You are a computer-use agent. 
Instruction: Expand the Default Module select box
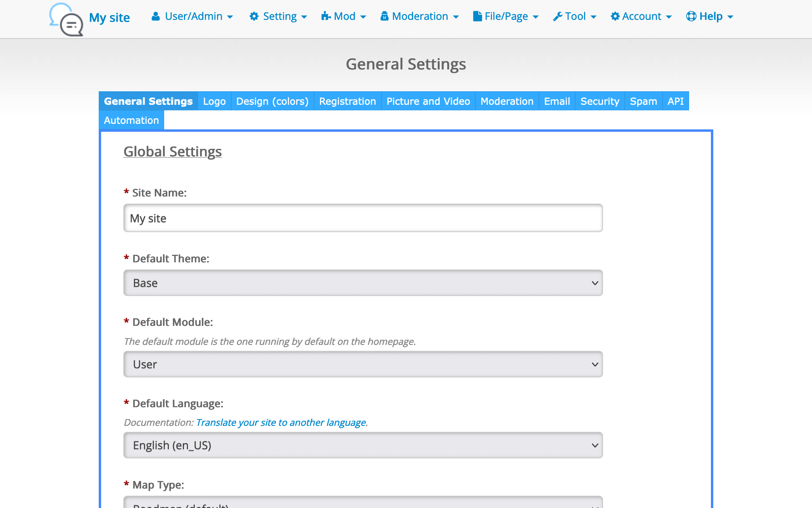pyautogui.click(x=363, y=364)
